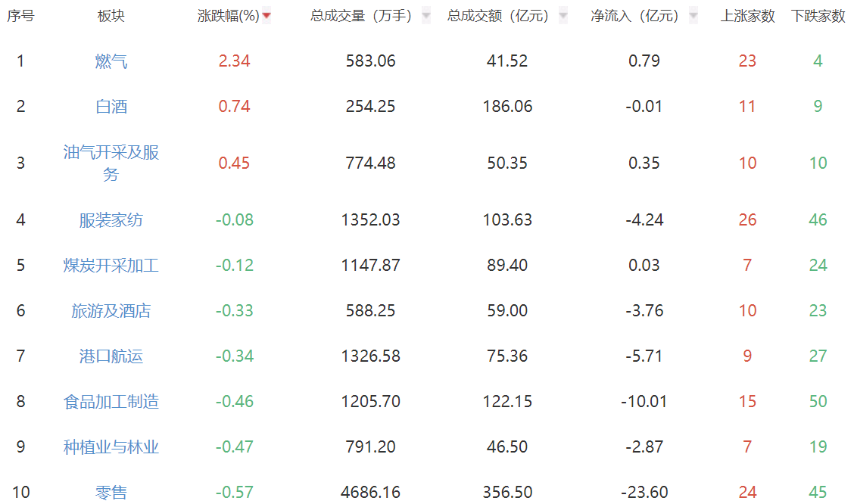Image resolution: width=854 pixels, height=504 pixels.
Task: Click the 上涨家数 column header
Action: 747,16
